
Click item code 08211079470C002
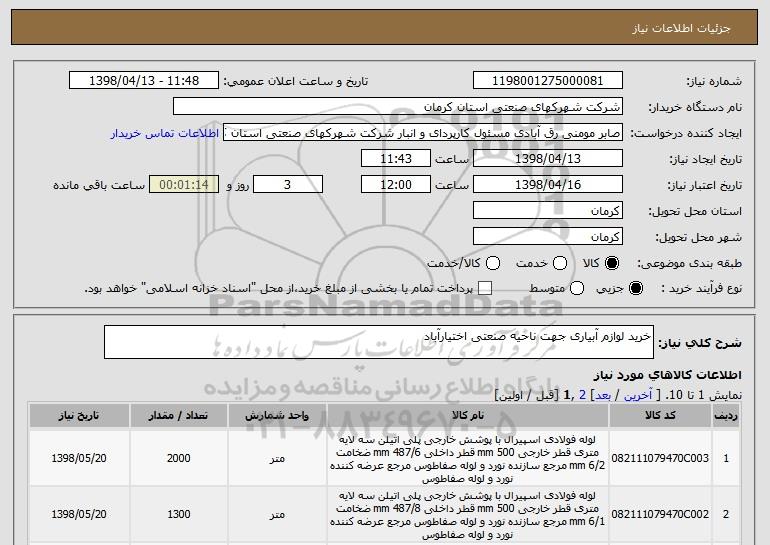click(660, 514)
